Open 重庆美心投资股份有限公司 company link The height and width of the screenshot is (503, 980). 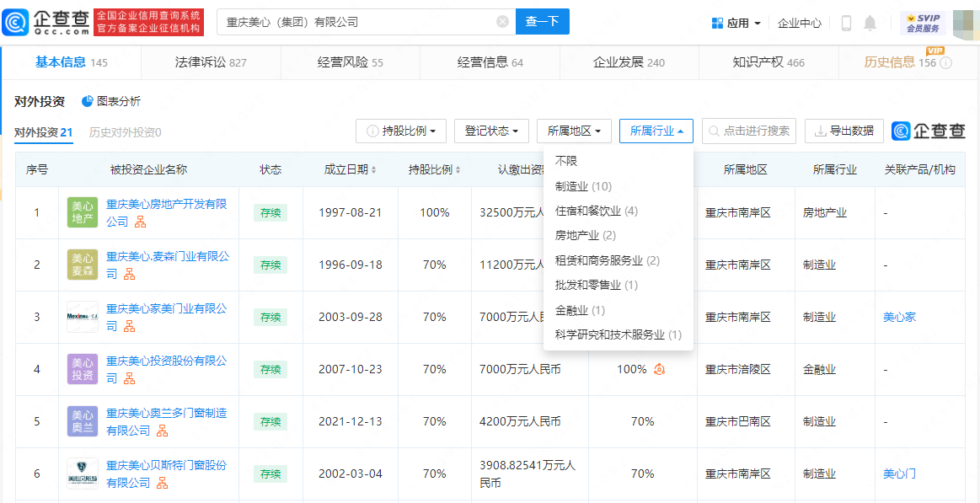(166, 361)
